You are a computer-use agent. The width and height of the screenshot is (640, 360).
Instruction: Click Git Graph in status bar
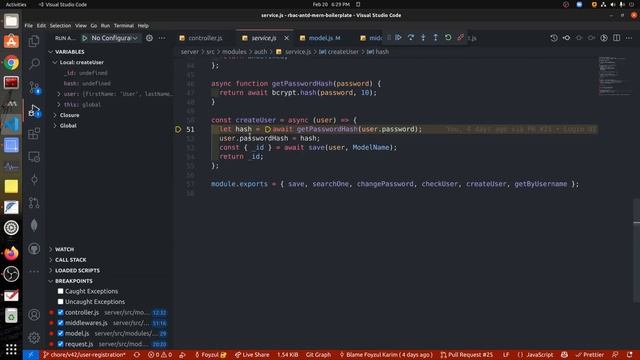coord(318,355)
